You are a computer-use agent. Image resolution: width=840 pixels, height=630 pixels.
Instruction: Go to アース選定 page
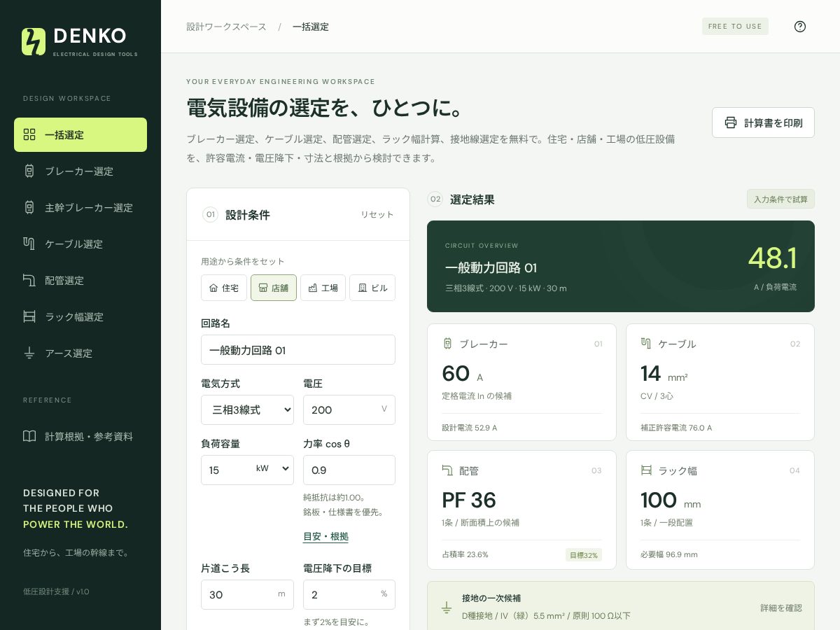(80, 353)
